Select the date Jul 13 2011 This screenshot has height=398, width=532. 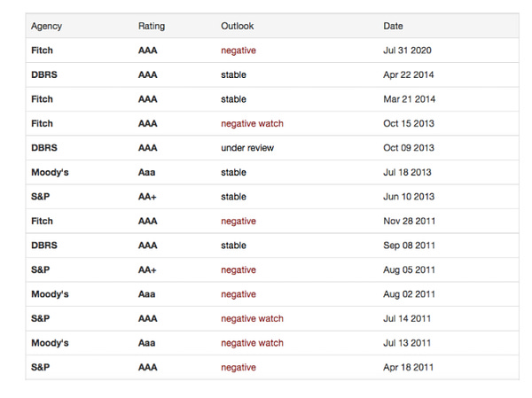coord(407,343)
